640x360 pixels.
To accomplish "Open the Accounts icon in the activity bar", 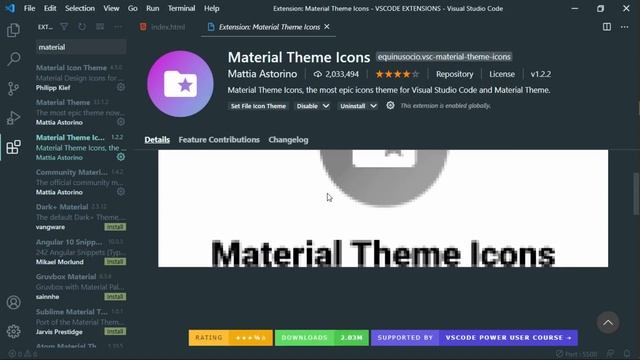I will point(13,302).
